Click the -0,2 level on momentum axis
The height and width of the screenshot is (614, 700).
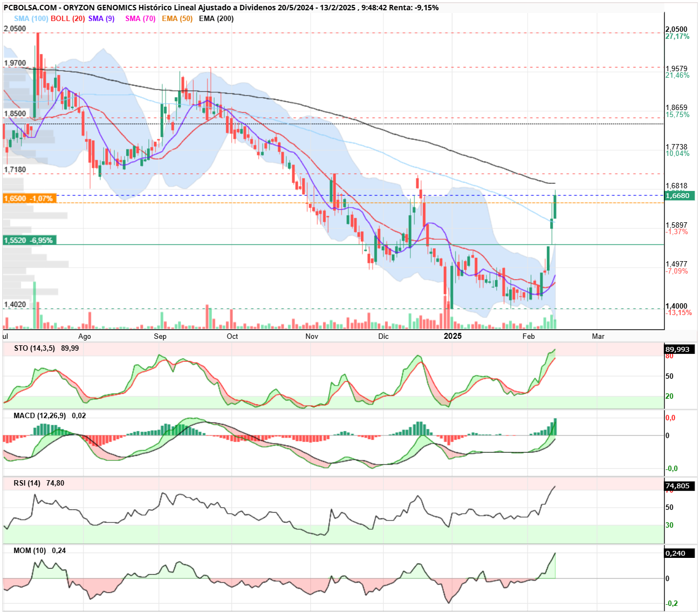671,603
